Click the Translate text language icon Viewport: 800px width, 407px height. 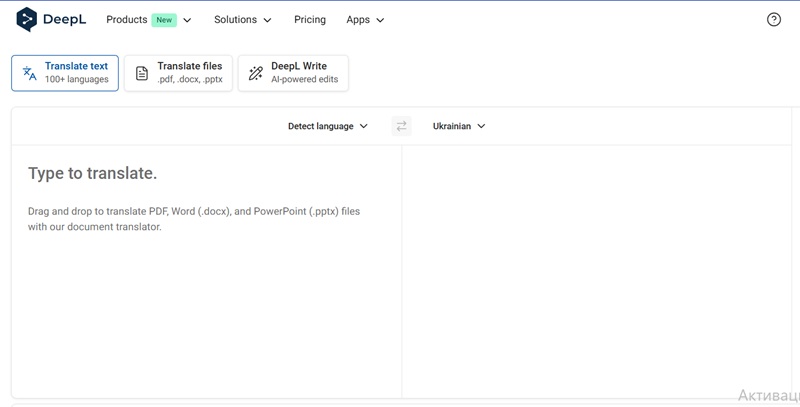point(30,73)
